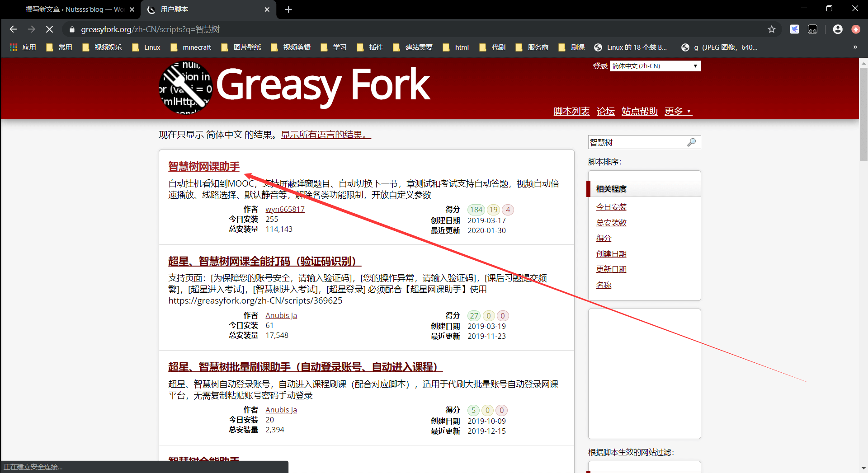868x473 pixels.
Task: Bookmark this page with the star
Action: pos(772,29)
